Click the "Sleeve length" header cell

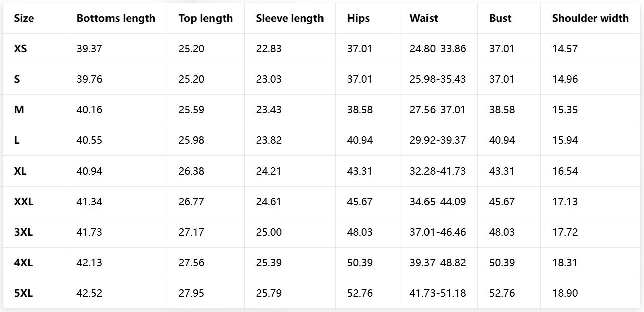tap(290, 18)
